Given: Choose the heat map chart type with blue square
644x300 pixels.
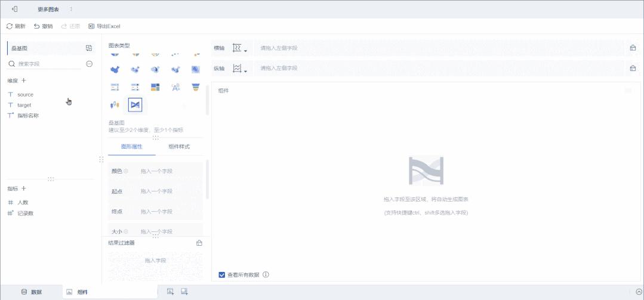Looking at the screenshot, I should pyautogui.click(x=196, y=69).
